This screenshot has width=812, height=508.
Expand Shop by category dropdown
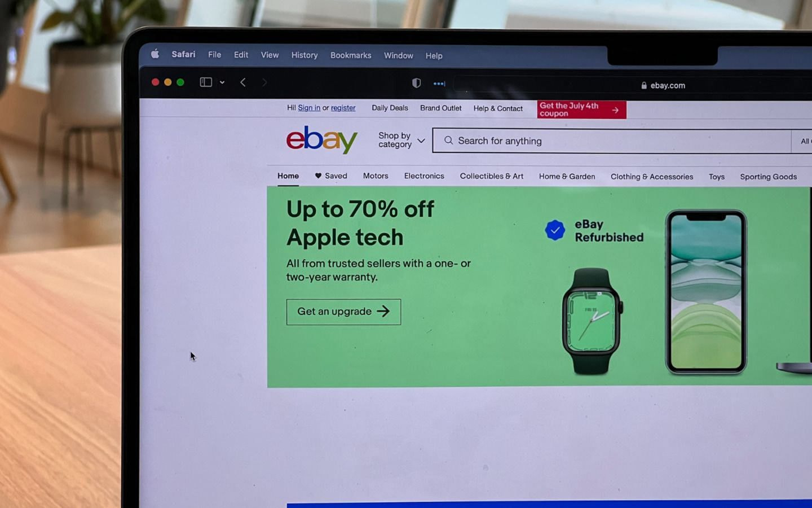(x=401, y=140)
